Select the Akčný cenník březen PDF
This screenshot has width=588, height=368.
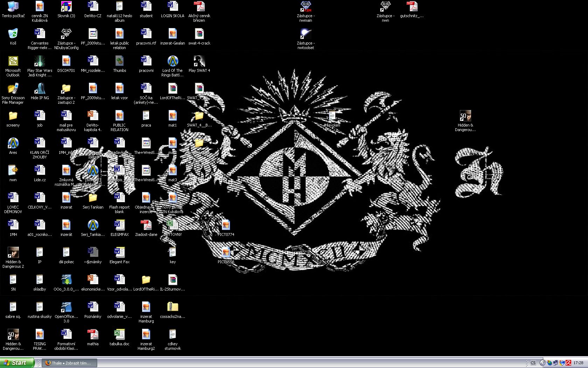[x=199, y=7]
